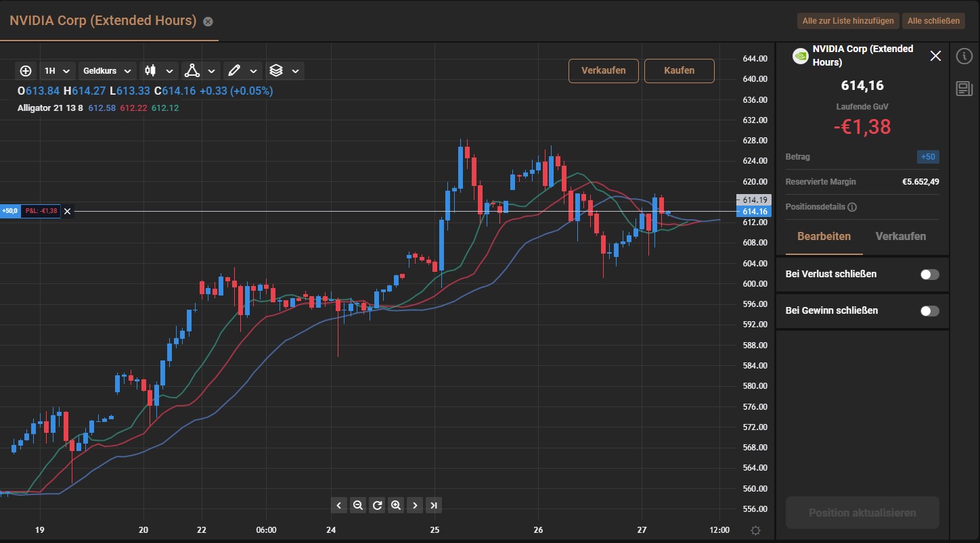
Task: Close the NVIDIA Corp chart tab
Action: pos(208,21)
